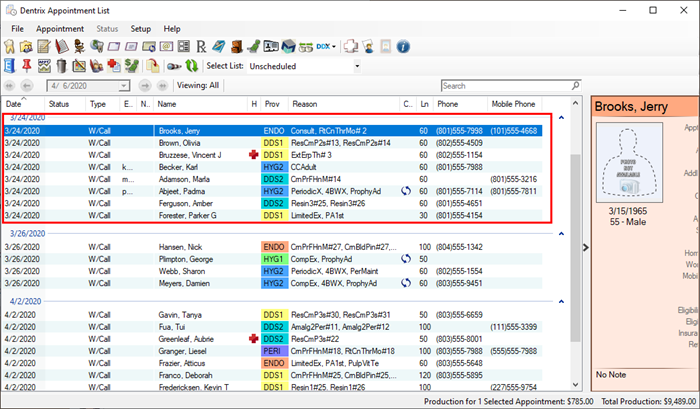The width and height of the screenshot is (700, 409).
Task: Collapse the 3/24/2020 date group
Action: pos(561,118)
